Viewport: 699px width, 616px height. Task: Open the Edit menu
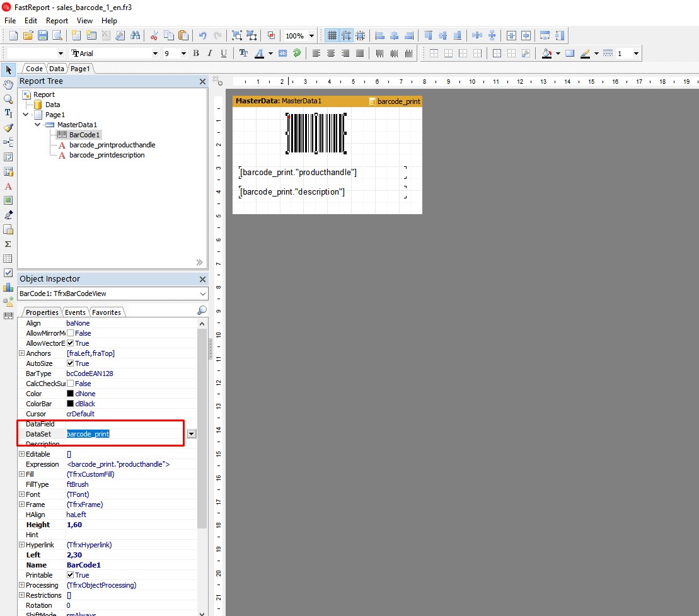[x=31, y=21]
